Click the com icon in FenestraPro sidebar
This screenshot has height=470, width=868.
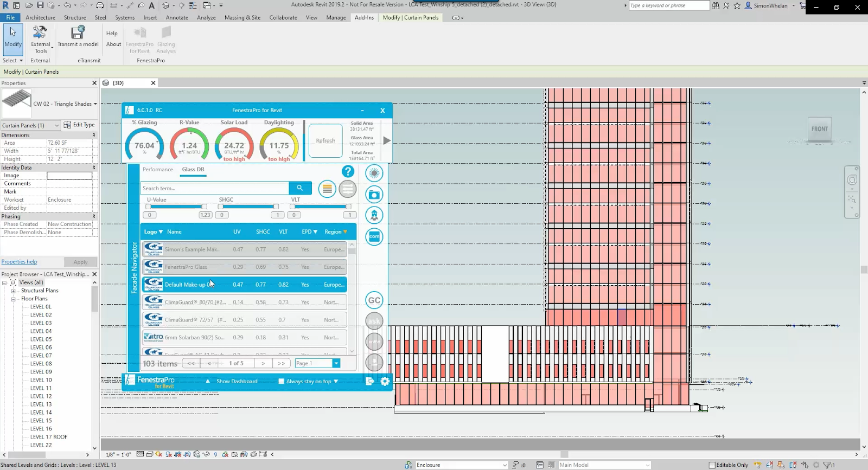(374, 236)
